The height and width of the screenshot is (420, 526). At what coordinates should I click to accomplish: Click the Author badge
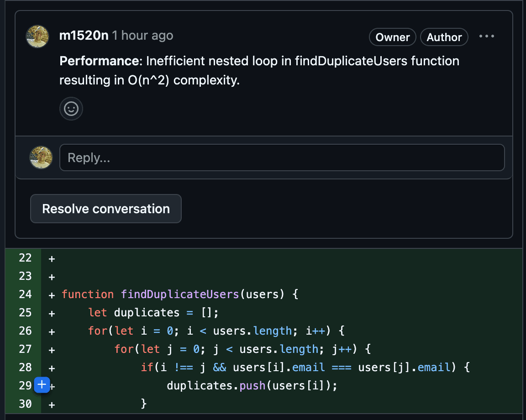click(444, 37)
